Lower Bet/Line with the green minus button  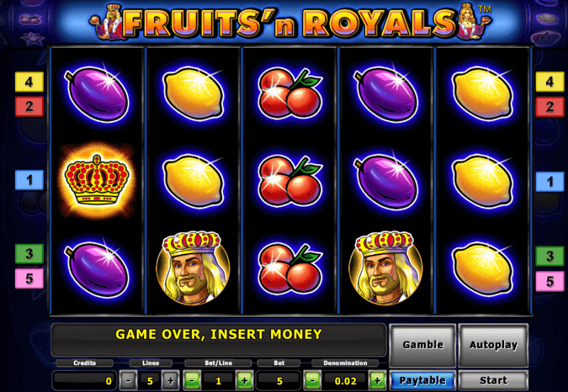coord(192,381)
